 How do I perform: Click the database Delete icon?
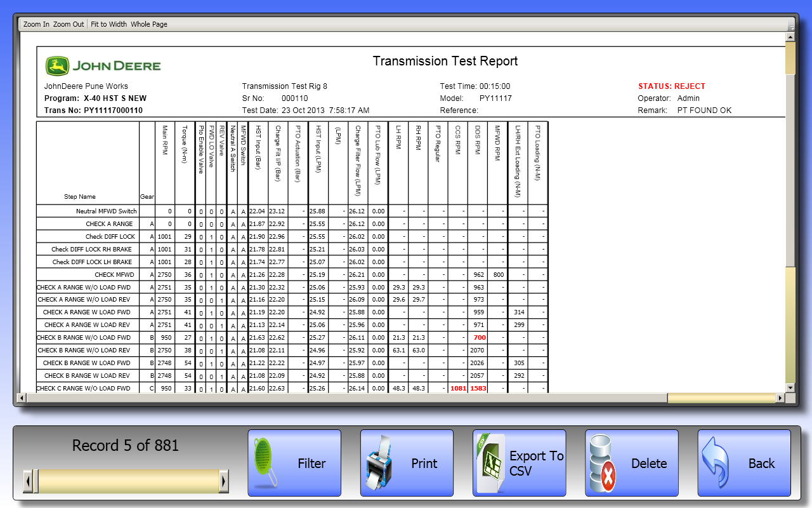(x=603, y=464)
